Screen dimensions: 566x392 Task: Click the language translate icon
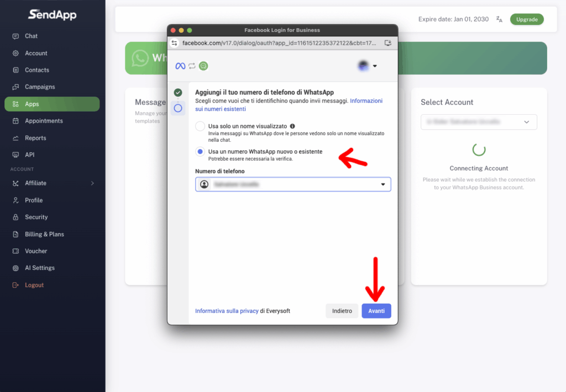click(x=499, y=19)
